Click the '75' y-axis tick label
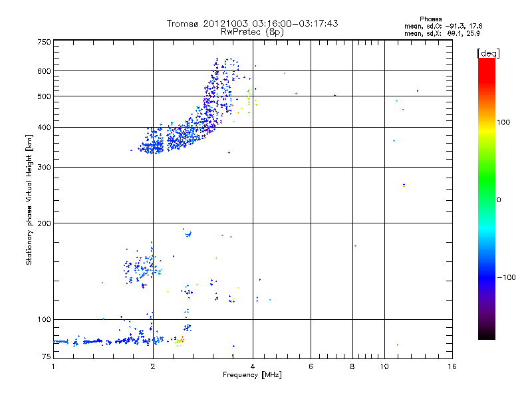 [47, 356]
